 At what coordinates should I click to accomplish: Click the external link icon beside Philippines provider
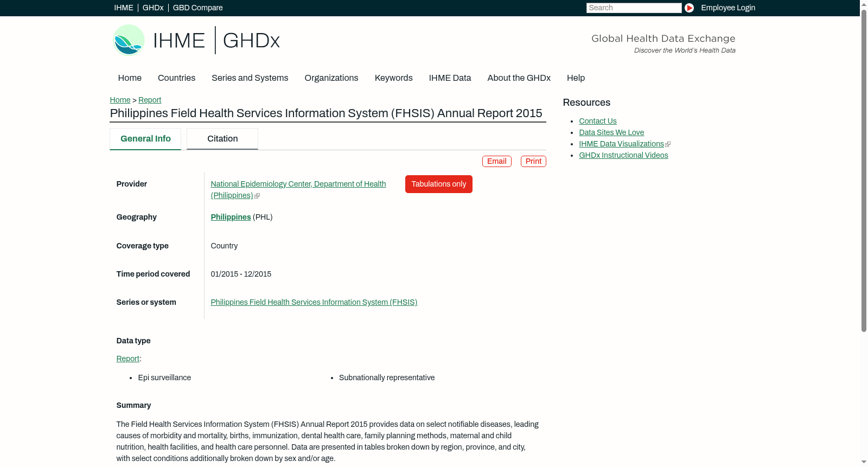click(x=257, y=196)
